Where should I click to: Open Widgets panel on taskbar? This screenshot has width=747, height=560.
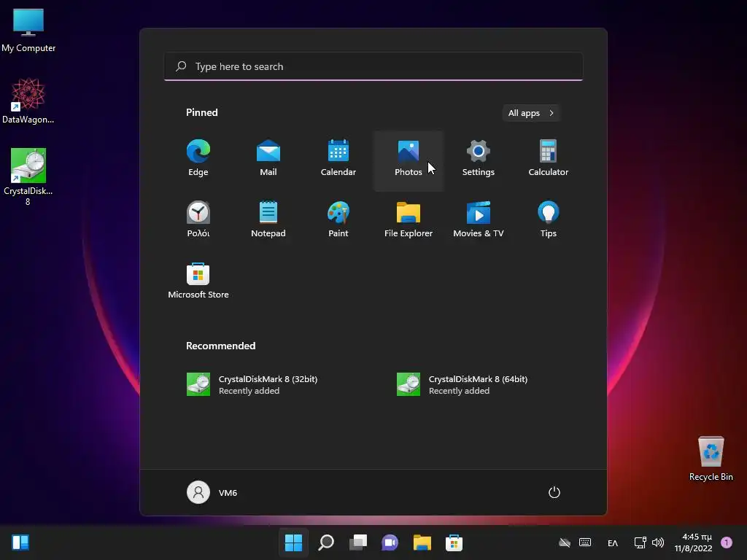coord(20,542)
